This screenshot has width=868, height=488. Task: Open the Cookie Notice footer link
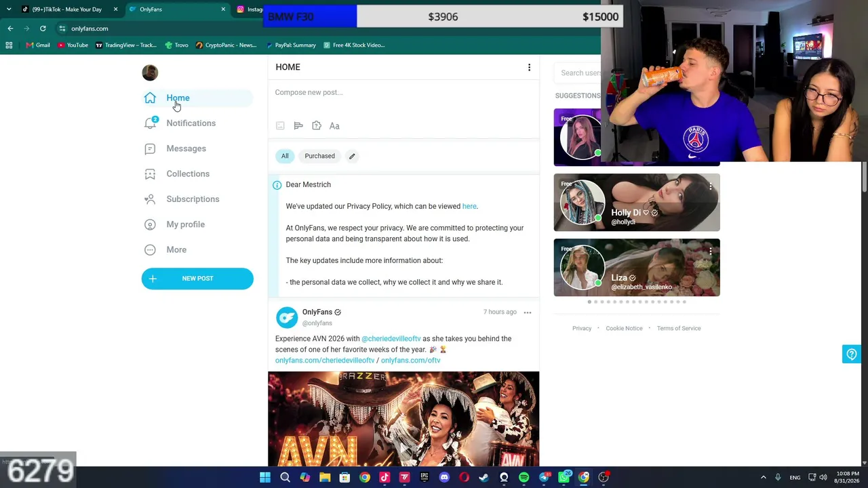point(624,328)
